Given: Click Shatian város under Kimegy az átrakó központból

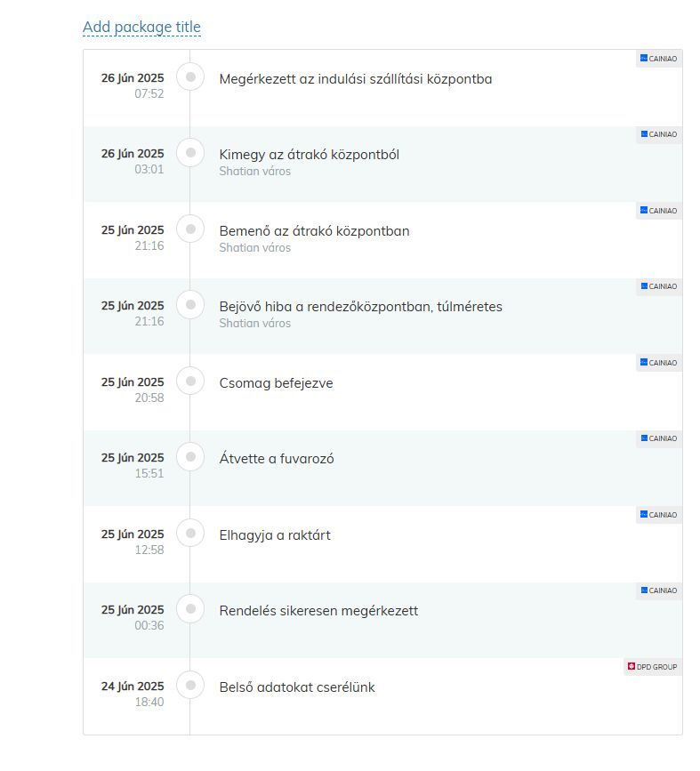Looking at the screenshot, I should 254,171.
